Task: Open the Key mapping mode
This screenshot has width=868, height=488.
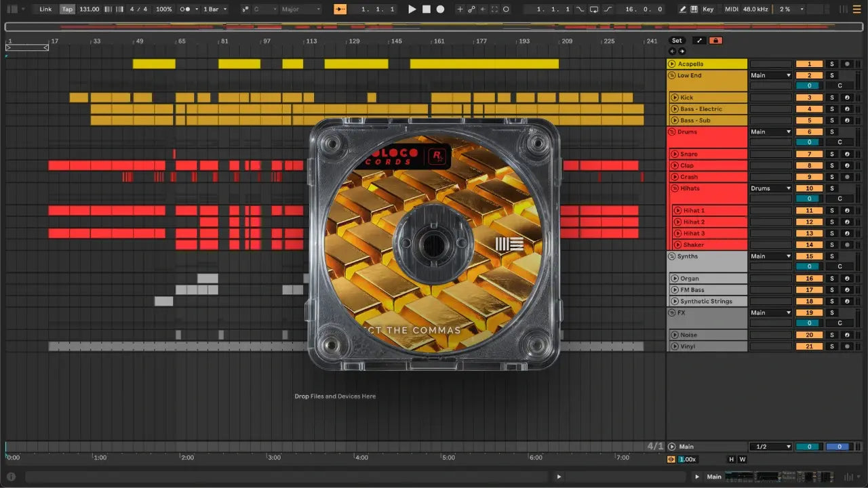Action: [708, 9]
